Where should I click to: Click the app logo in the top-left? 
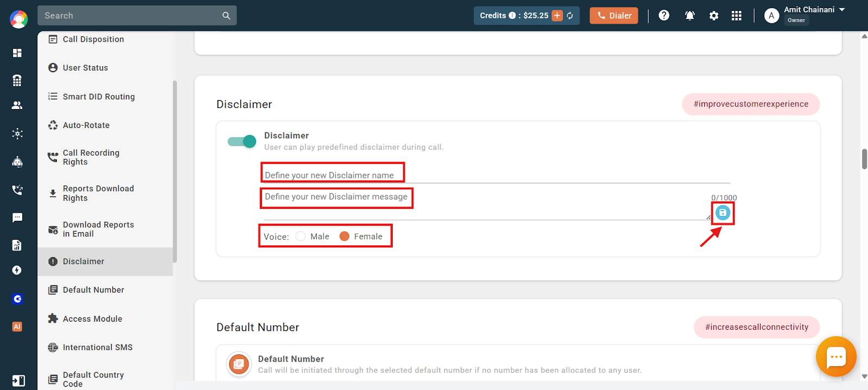(x=18, y=19)
